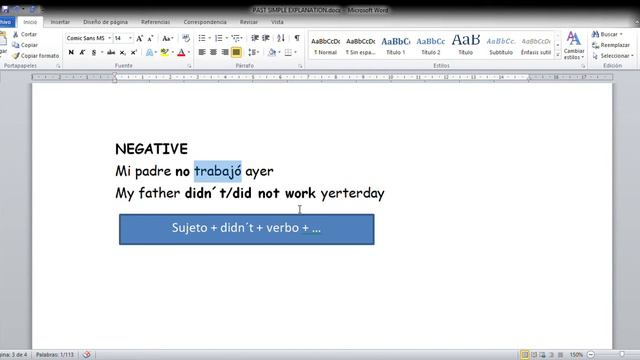Switch to full screen reading view
Viewport: 640px width, 360px height.
pyautogui.click(x=534, y=355)
